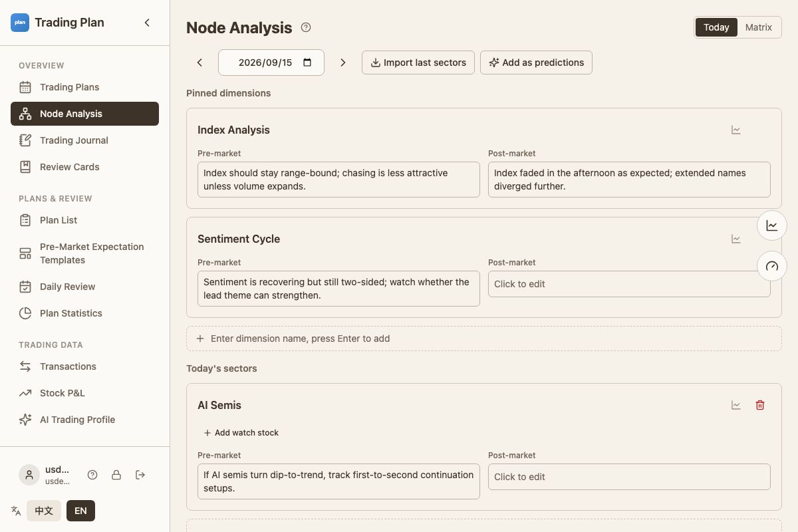Click the lock icon in footer
The image size is (798, 532).
[x=116, y=475]
